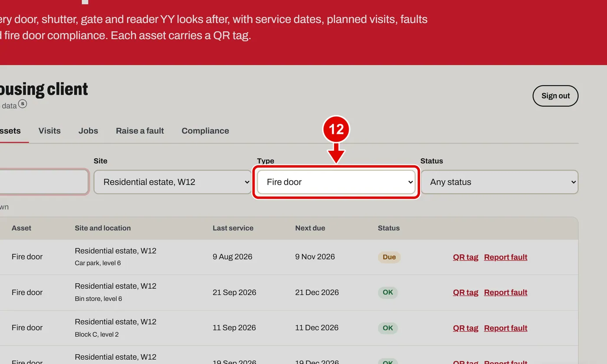Select the 21 Sep 2026 last service date
Viewport: 607px width, 364px height.
coord(234,292)
